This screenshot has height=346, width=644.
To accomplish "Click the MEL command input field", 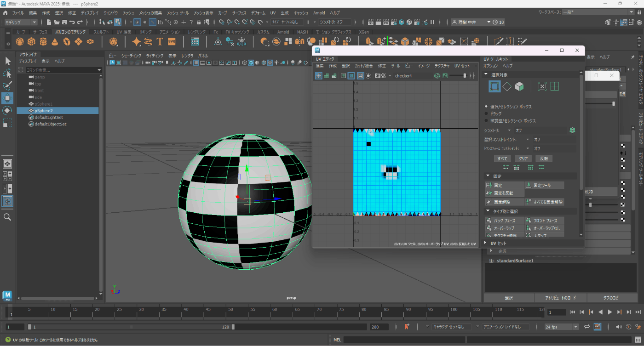I will 403,340.
